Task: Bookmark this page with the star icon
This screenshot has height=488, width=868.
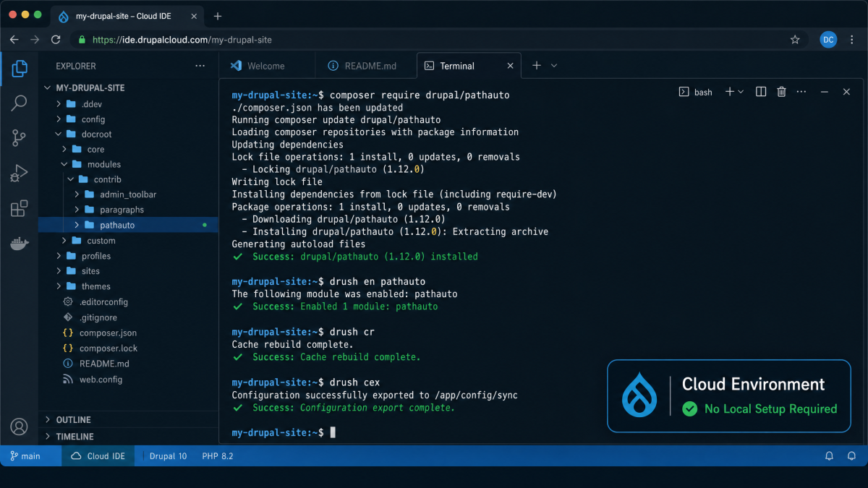Action: tap(795, 40)
